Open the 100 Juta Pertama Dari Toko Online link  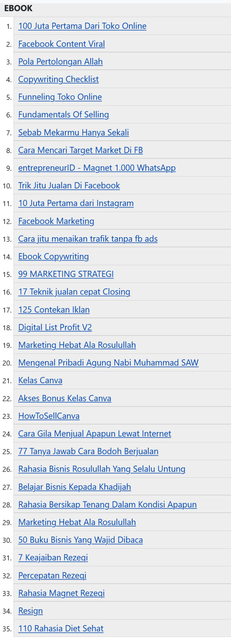[82, 26]
